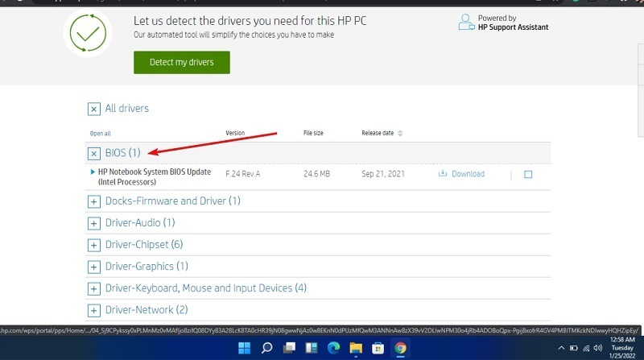Click the 24.6 MB file size

coord(316,174)
